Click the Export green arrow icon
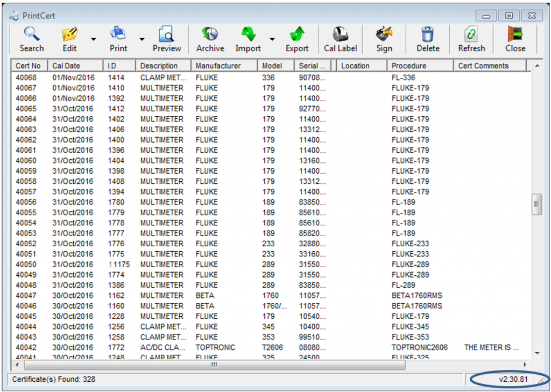Viewport: 551px width, 392px height. tap(297, 35)
